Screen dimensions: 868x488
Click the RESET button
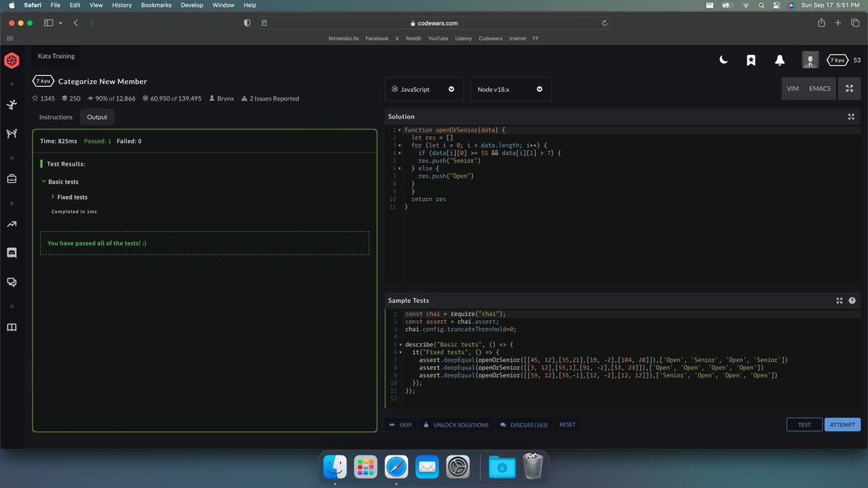[568, 424]
